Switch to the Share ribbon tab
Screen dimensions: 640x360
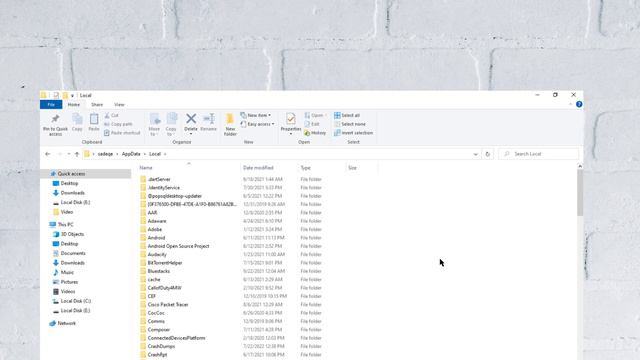(97, 104)
